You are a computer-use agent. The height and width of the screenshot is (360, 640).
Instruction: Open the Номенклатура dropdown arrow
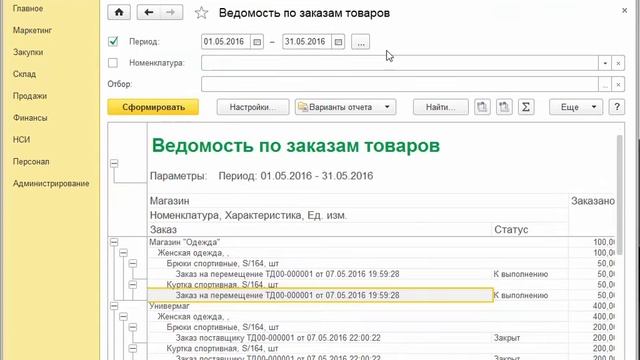605,63
